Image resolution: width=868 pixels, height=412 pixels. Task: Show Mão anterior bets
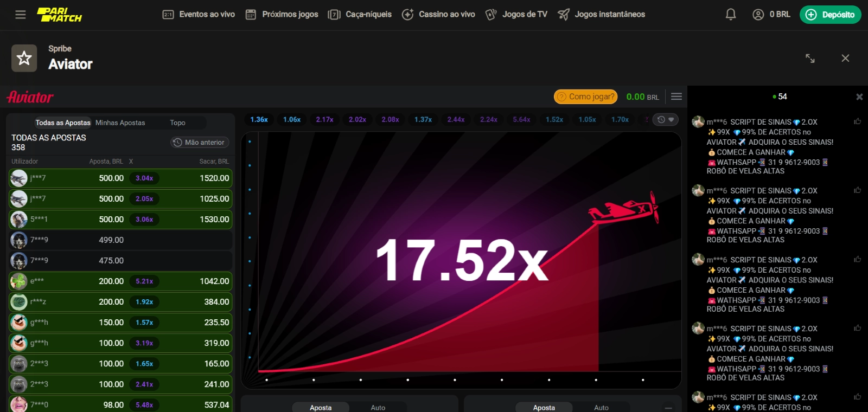point(199,142)
